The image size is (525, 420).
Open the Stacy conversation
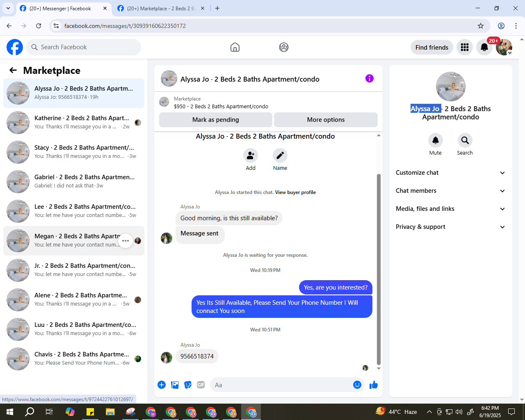[x=74, y=152]
